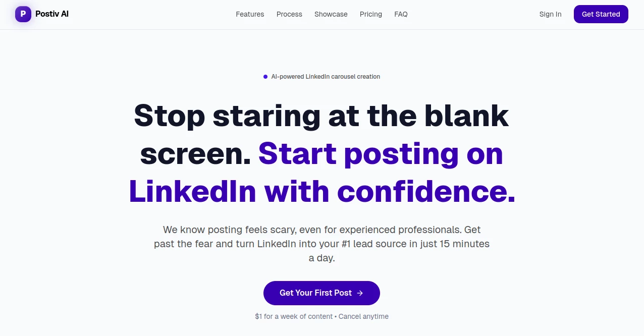The width and height of the screenshot is (644, 336).
Task: Click the Cancel anytime text below the CTA
Action: point(363,316)
